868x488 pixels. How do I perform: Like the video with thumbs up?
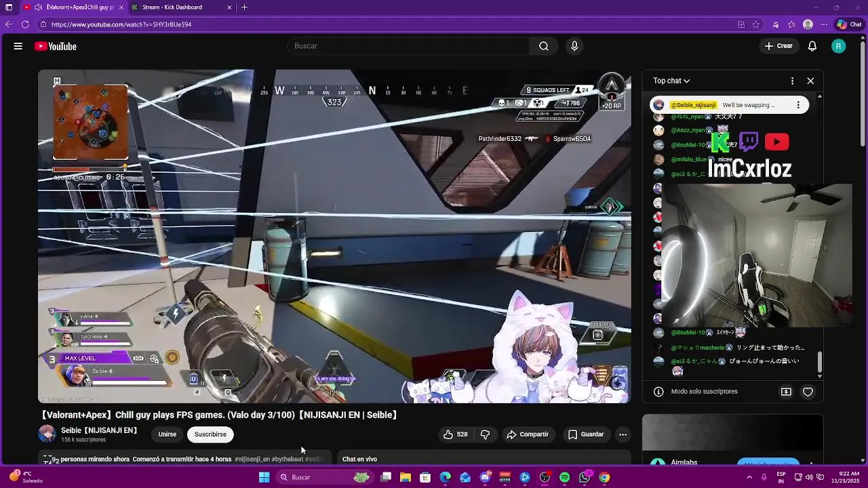pos(455,434)
